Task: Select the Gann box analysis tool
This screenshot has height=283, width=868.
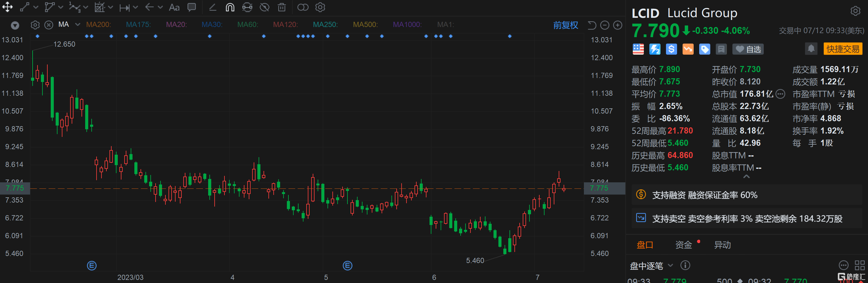Action: coord(99,7)
